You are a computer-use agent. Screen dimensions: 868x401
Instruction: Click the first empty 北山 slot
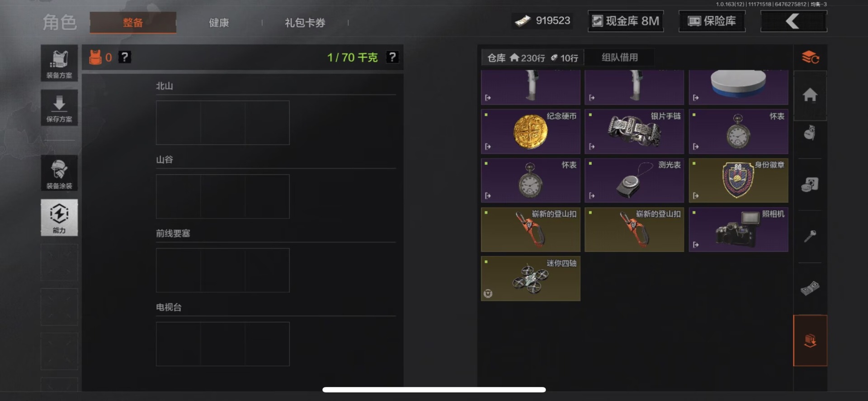(178, 123)
